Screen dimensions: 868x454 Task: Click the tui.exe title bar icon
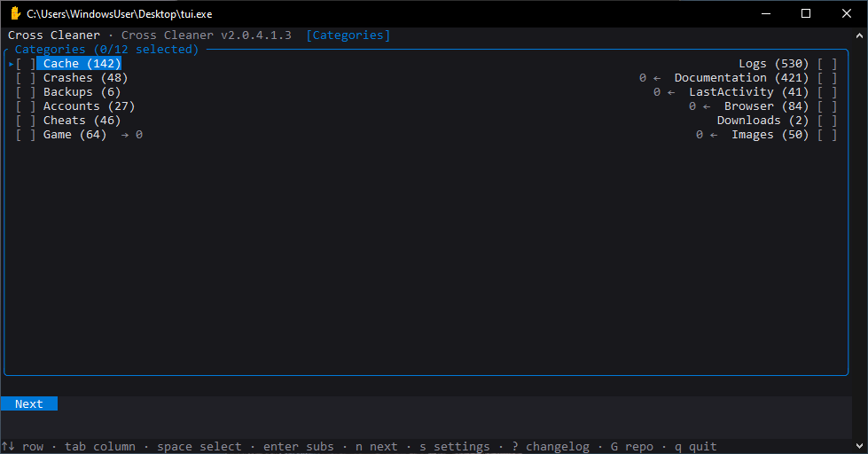(x=15, y=13)
